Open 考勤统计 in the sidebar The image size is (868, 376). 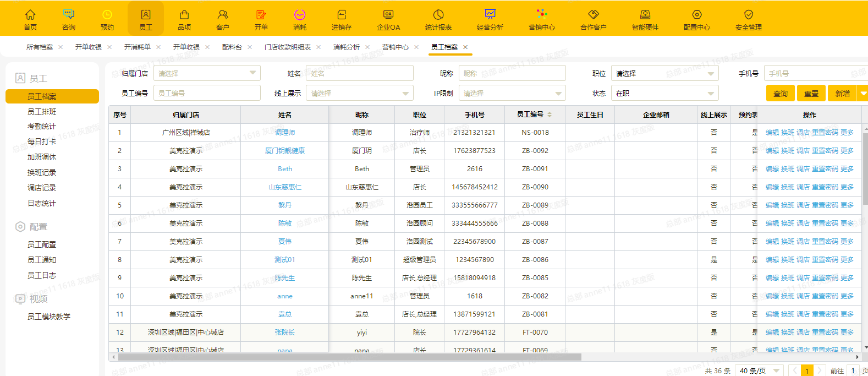click(x=42, y=126)
